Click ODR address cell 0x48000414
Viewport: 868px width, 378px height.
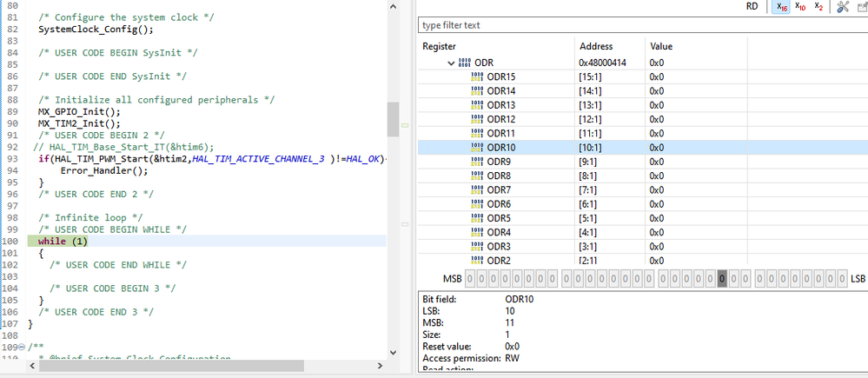602,63
